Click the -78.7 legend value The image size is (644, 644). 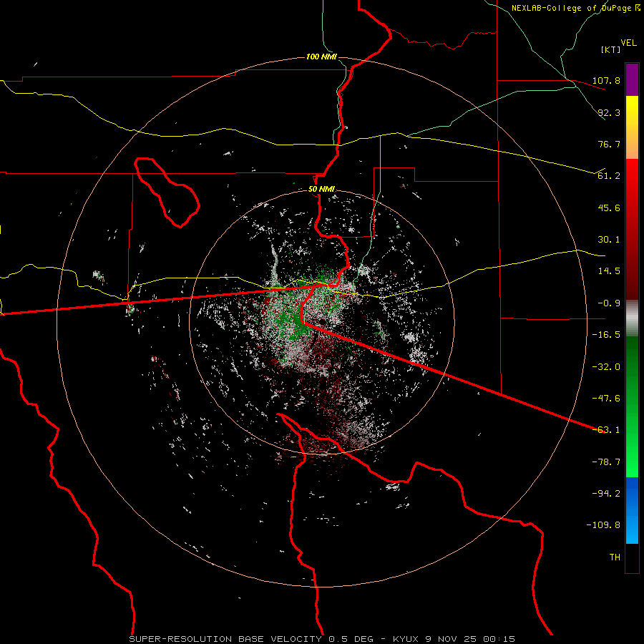click(606, 462)
